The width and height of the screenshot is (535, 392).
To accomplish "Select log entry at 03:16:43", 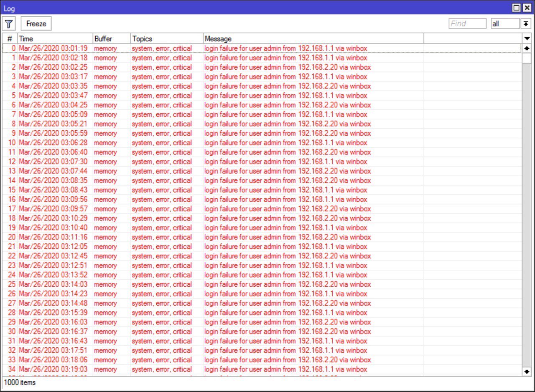I will pyautogui.click(x=262, y=341).
